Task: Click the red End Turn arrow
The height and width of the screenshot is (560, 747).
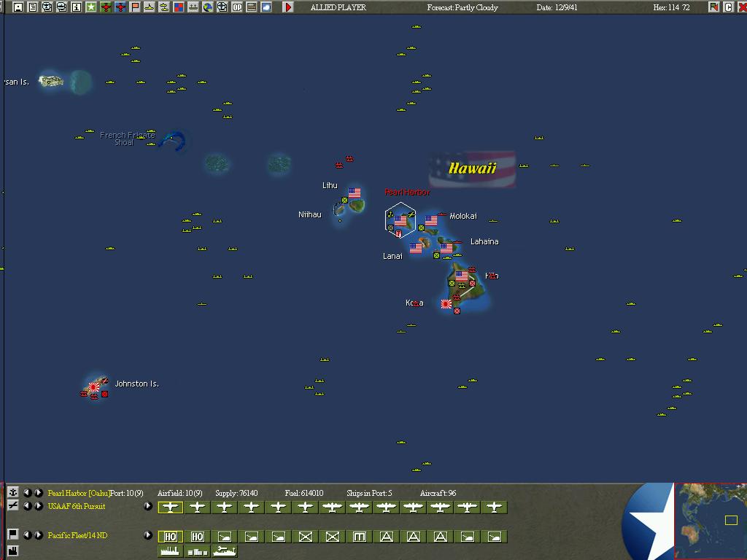Action: point(287,7)
